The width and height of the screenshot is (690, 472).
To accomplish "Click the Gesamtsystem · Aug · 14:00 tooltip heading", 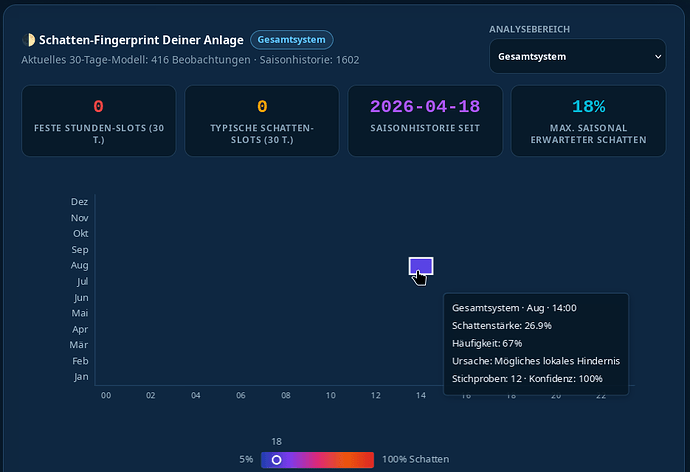I will [x=514, y=308].
